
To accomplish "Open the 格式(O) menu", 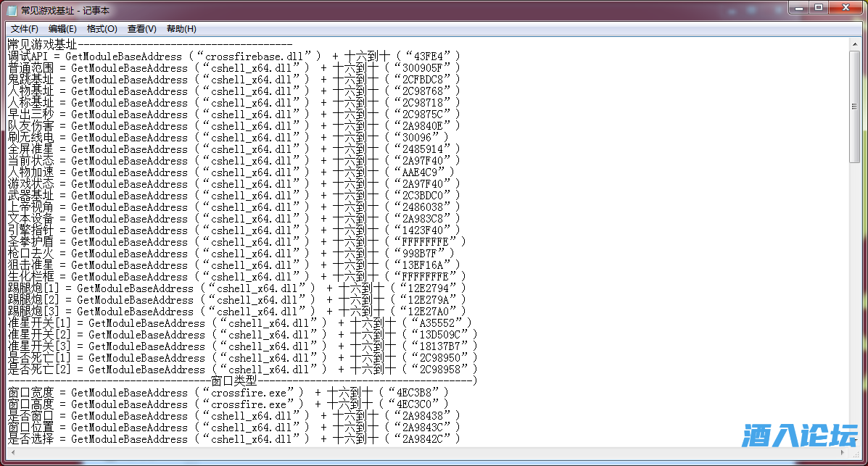I will 102,29.
